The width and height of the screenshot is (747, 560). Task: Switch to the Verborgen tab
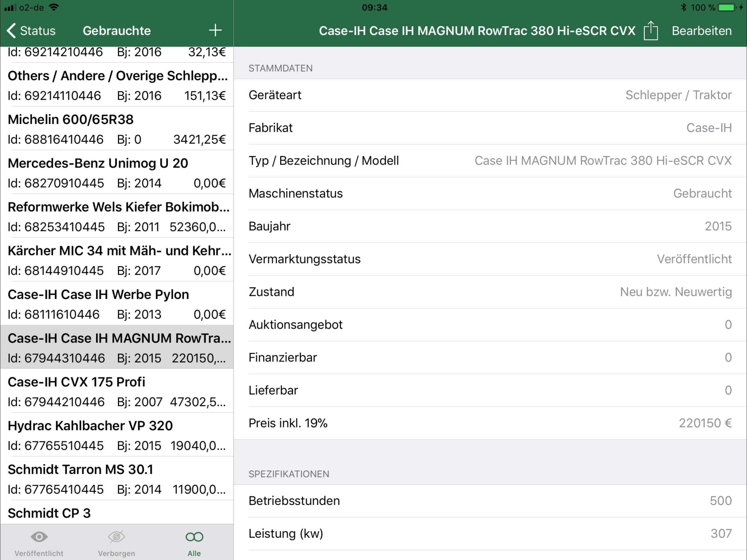(x=116, y=543)
